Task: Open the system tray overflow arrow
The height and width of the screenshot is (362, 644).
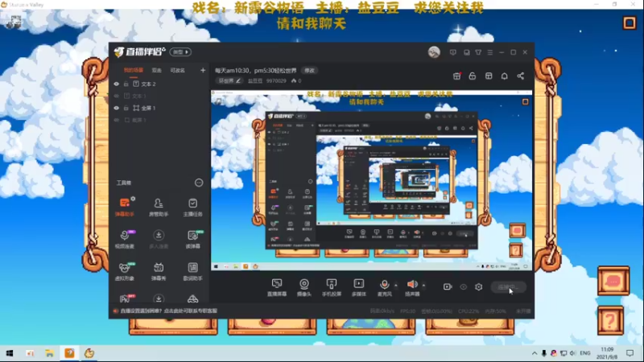Action: (535, 353)
